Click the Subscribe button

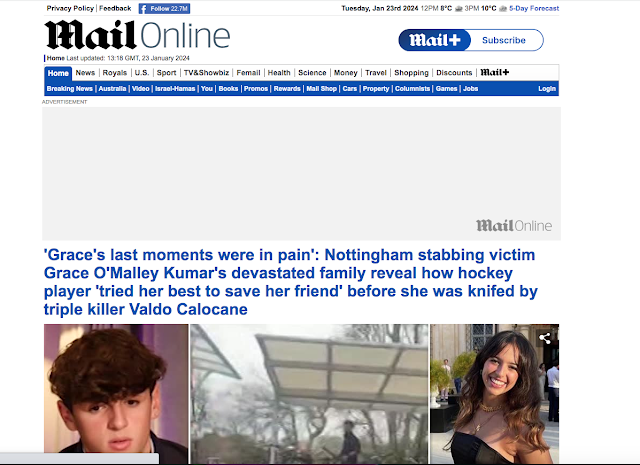[504, 40]
